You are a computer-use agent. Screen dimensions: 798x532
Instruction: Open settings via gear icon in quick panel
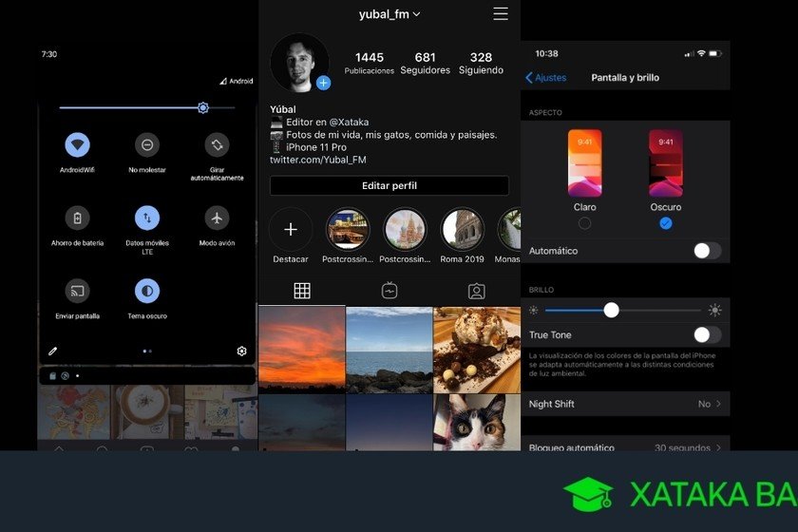[241, 351]
